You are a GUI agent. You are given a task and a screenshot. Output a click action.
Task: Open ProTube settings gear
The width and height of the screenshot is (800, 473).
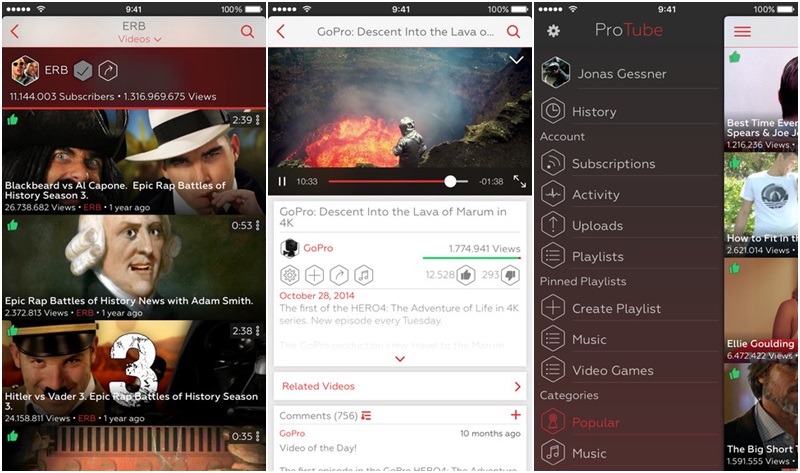(x=553, y=31)
